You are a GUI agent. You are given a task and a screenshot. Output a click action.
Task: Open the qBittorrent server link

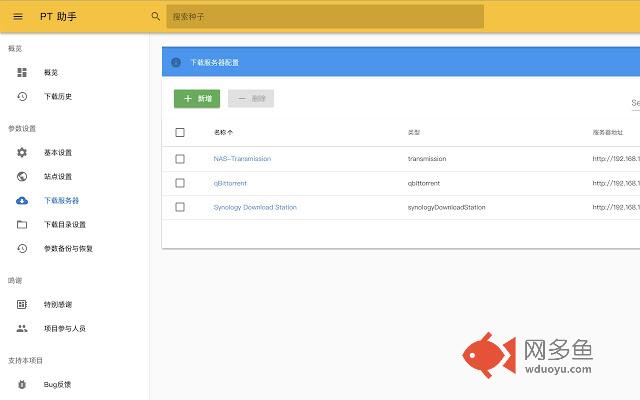pos(230,183)
